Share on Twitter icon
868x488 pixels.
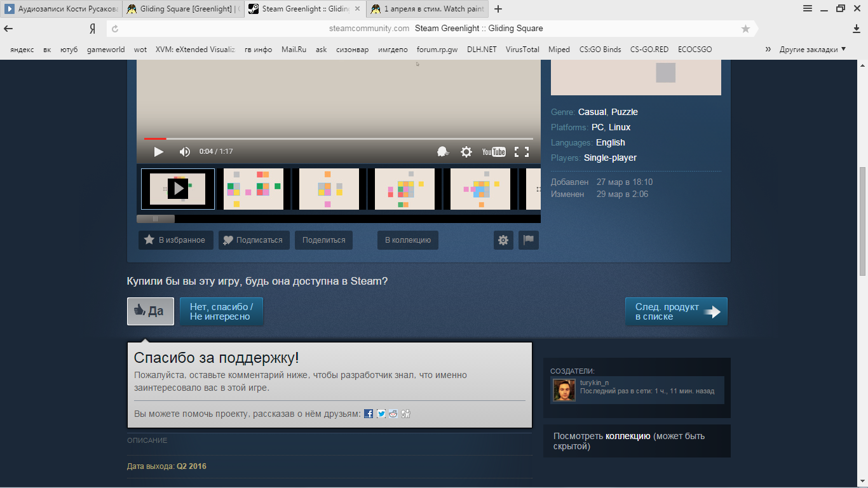(381, 414)
